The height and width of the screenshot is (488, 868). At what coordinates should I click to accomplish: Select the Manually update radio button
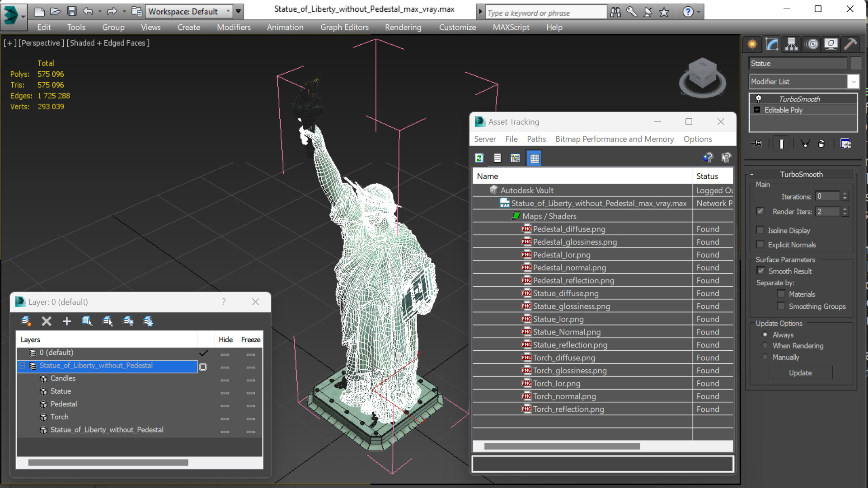coord(765,357)
